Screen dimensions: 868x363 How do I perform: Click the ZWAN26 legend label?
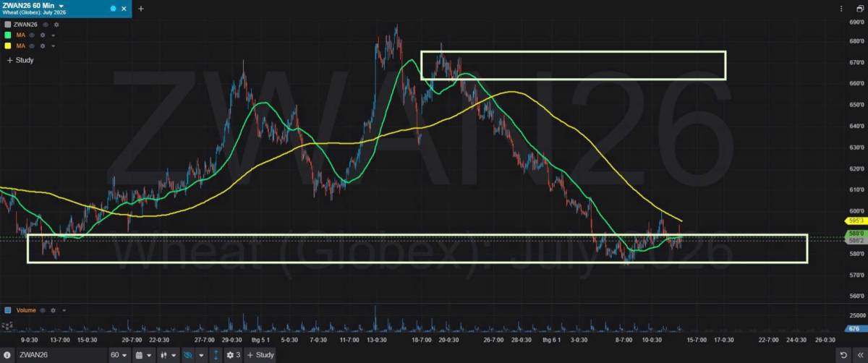pyautogui.click(x=27, y=24)
